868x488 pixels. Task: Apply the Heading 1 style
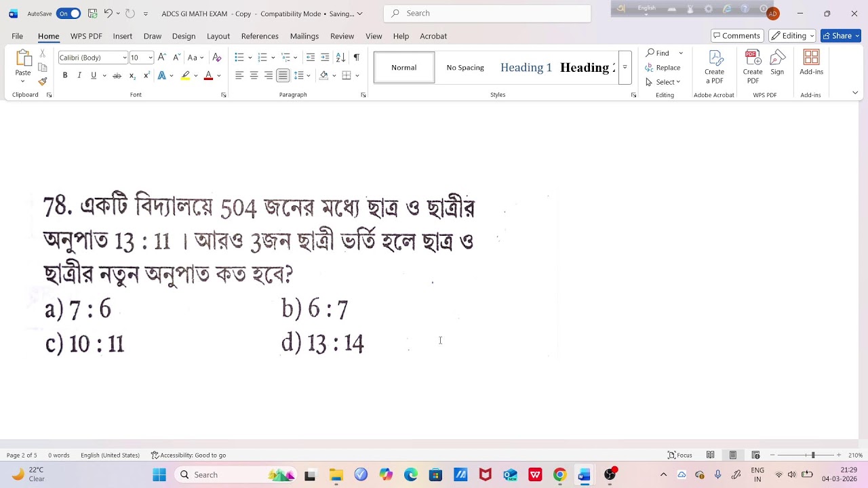(526, 67)
